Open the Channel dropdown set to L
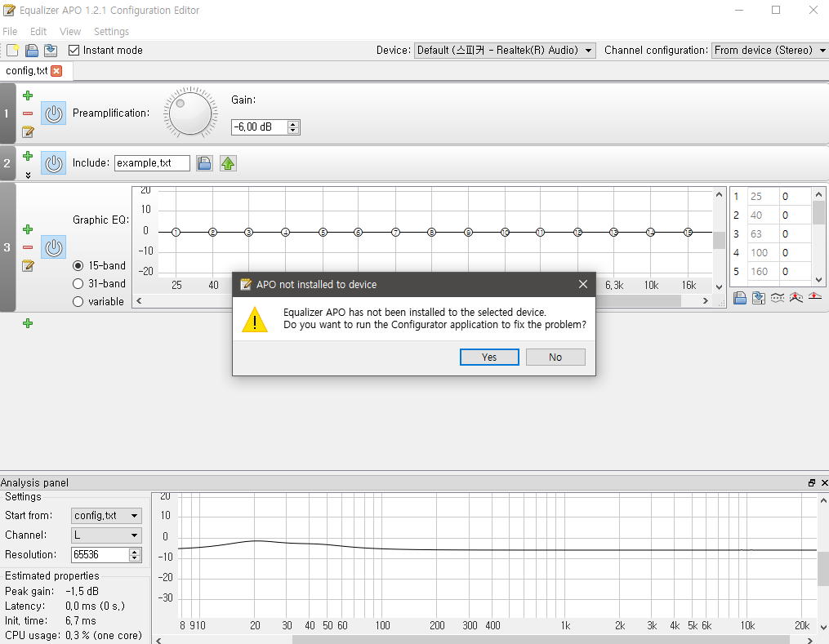 tap(106, 535)
